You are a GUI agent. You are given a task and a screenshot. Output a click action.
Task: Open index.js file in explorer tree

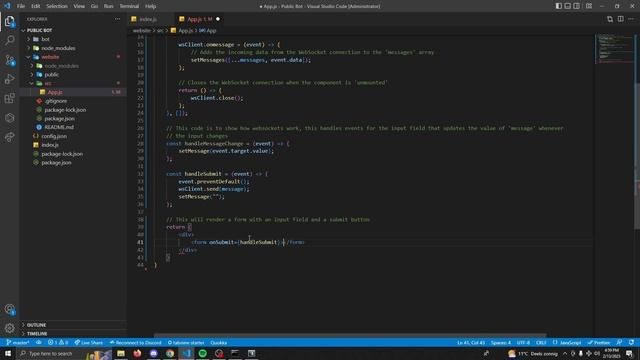point(73,145)
